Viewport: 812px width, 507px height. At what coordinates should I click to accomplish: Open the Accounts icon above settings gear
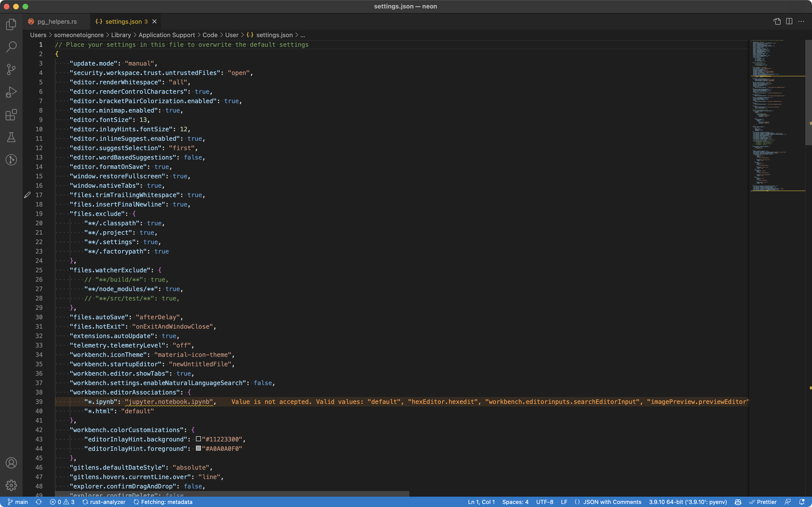[x=11, y=462]
